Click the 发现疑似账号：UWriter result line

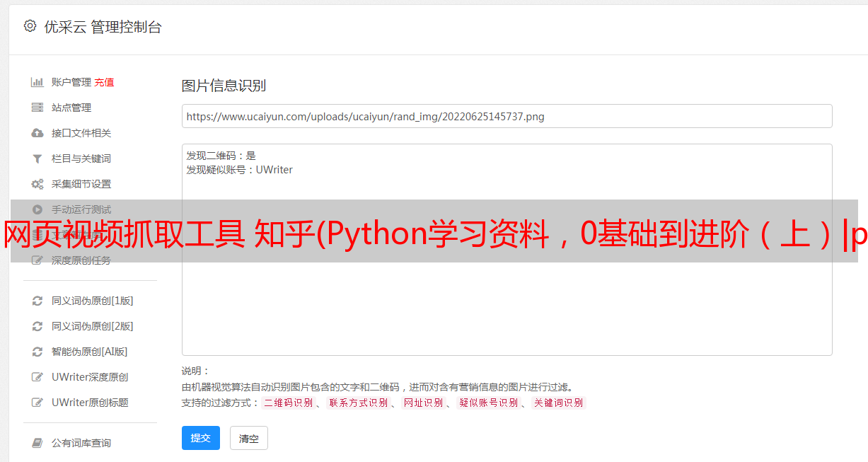pyautogui.click(x=239, y=170)
